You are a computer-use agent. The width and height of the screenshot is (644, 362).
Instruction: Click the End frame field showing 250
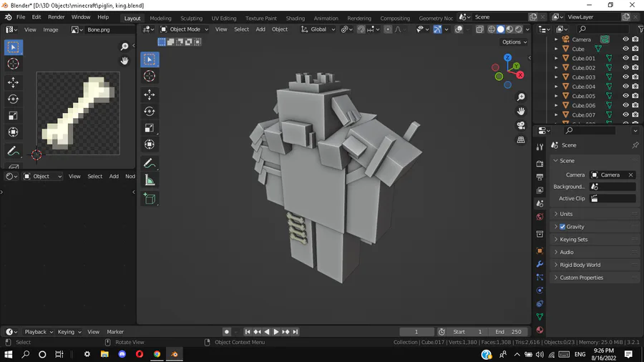coord(508,332)
